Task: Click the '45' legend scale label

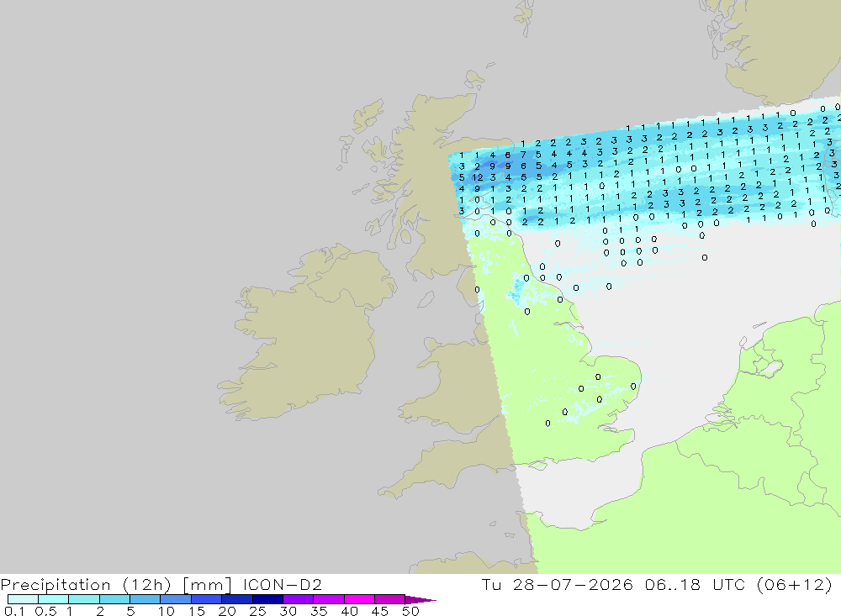Action: pyautogui.click(x=380, y=611)
